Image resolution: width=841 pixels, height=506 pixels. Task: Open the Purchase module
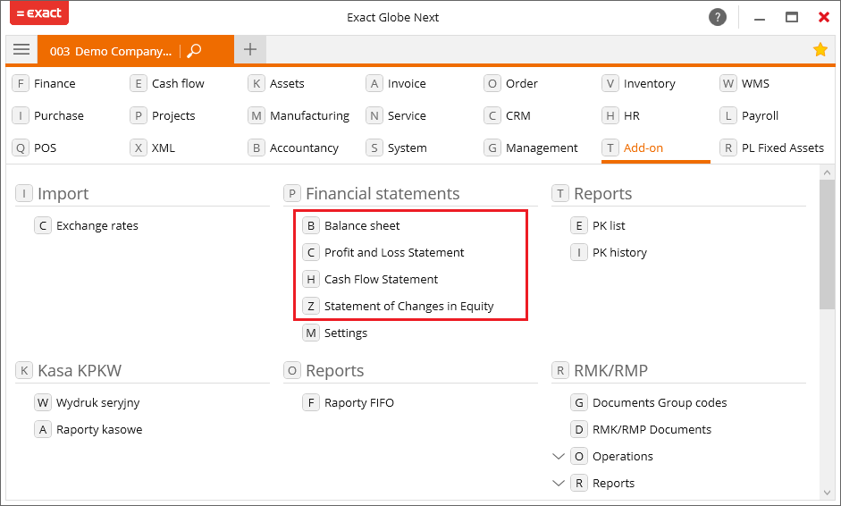[x=48, y=116]
